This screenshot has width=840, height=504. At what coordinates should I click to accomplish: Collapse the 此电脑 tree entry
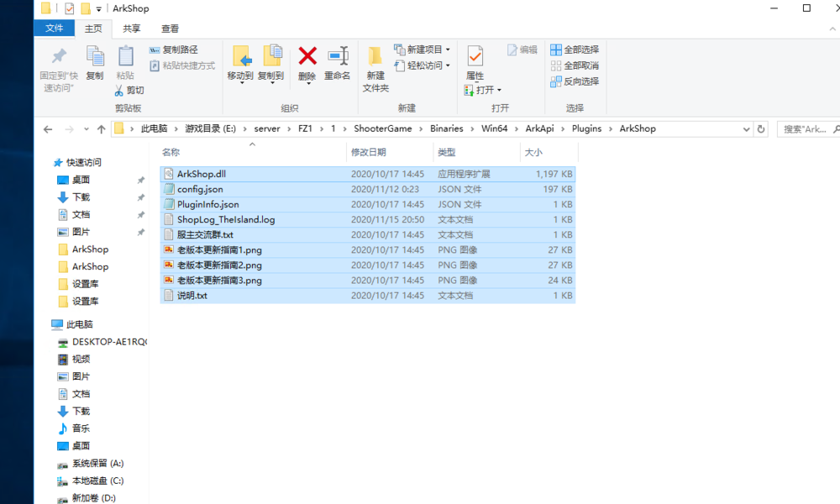coord(45,324)
